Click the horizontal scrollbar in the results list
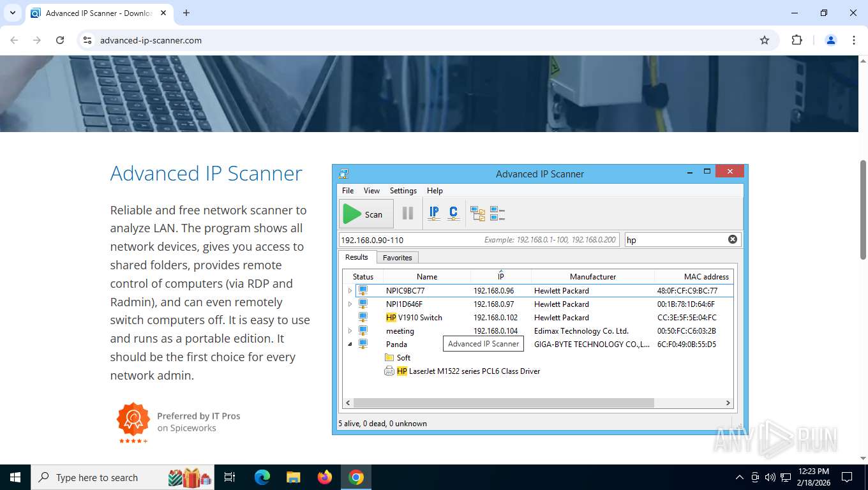The height and width of the screenshot is (490, 868). pos(504,403)
